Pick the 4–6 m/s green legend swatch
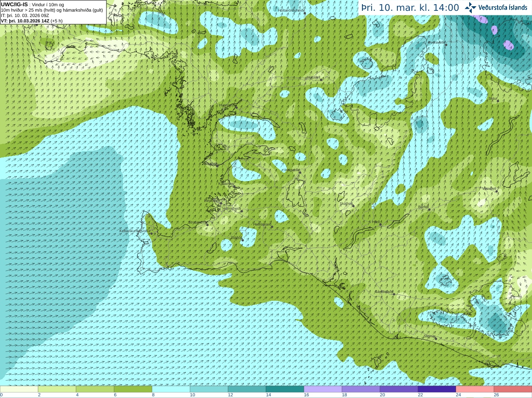 point(95,389)
